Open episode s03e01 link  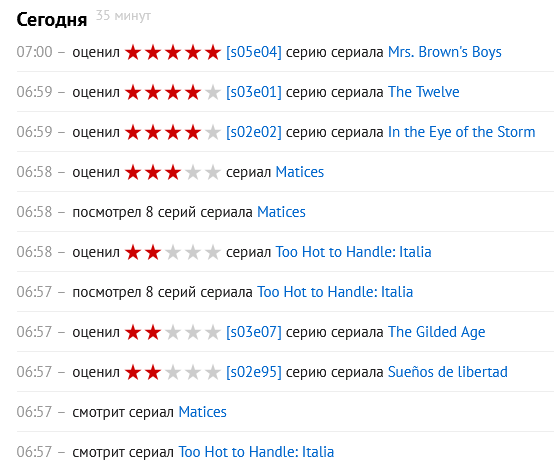[x=254, y=92]
